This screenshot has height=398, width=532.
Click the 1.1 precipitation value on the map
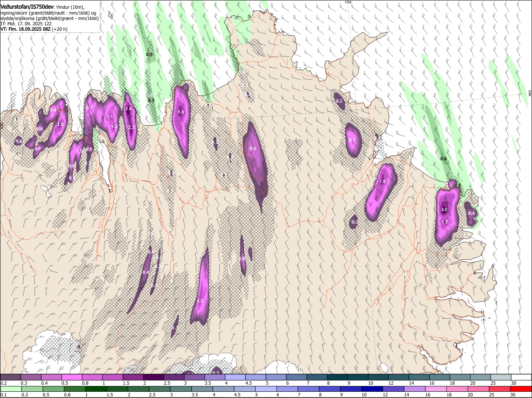(x=110, y=117)
